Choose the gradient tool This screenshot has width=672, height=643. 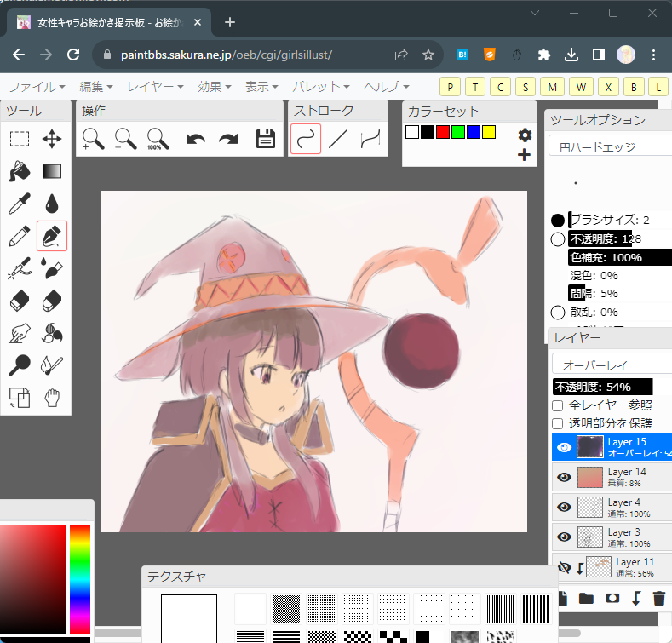point(52,171)
